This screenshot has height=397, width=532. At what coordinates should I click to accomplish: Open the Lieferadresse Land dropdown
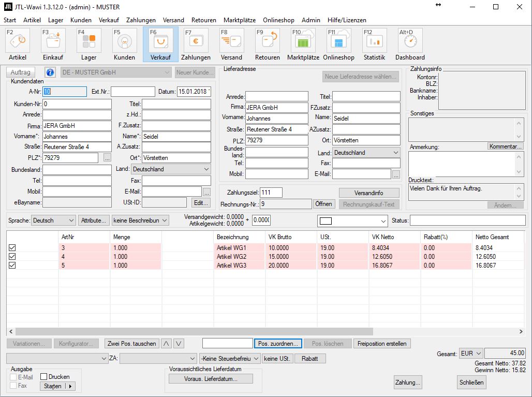pyautogui.click(x=366, y=153)
